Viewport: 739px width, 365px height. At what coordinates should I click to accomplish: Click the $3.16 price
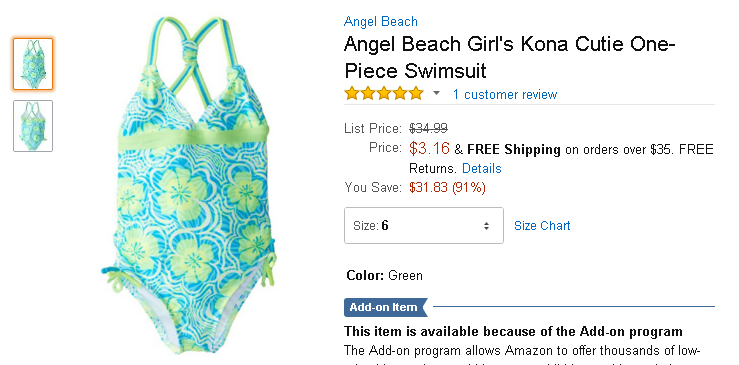(x=429, y=149)
